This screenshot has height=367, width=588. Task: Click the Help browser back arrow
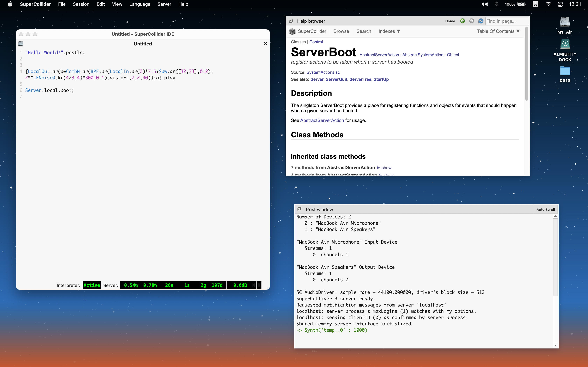tap(462, 21)
